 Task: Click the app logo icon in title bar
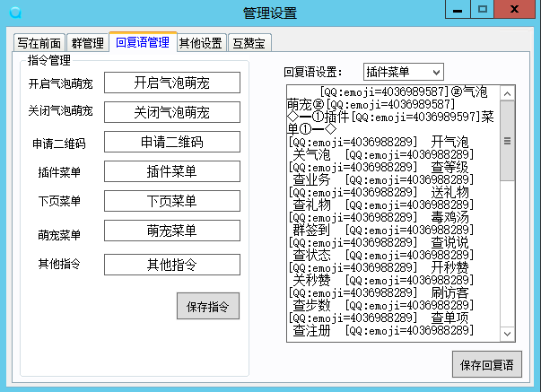(x=14, y=13)
